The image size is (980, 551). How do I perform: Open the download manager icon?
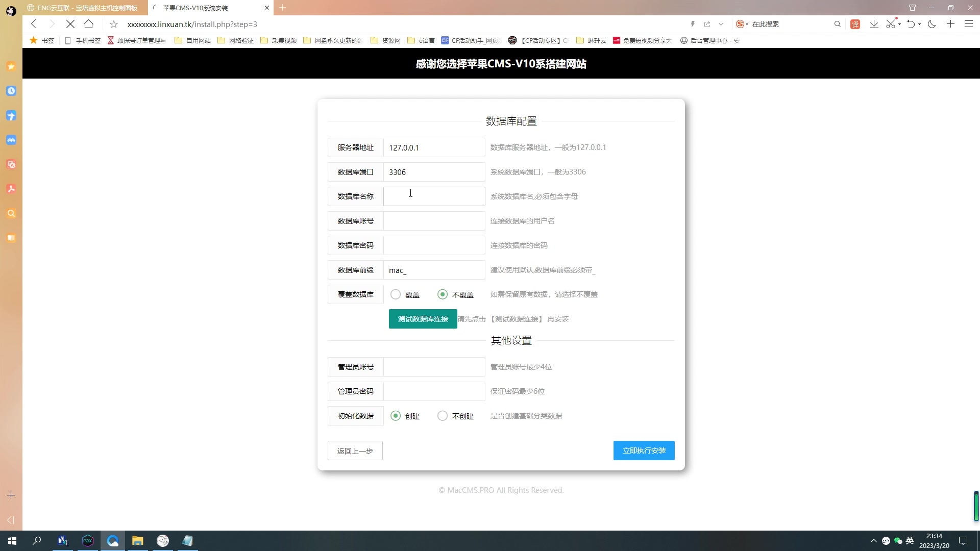(874, 24)
